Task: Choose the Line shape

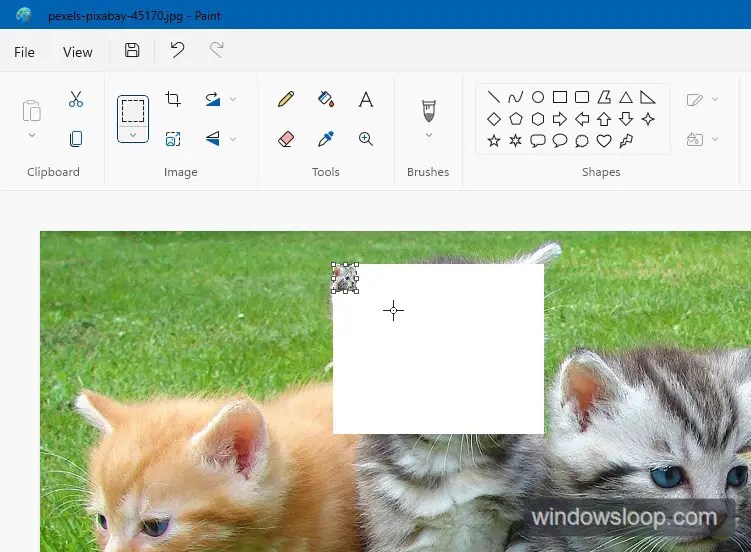Action: coord(493,97)
